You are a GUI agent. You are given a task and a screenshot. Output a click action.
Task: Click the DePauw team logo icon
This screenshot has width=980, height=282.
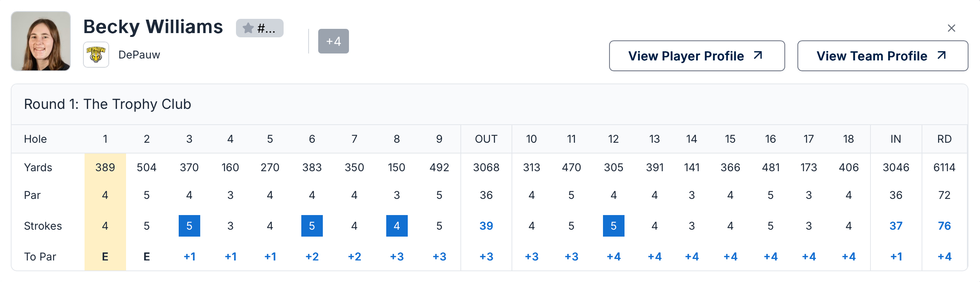[x=96, y=55]
